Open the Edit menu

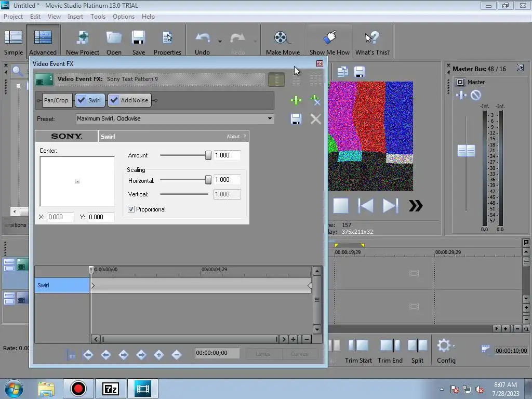click(35, 17)
